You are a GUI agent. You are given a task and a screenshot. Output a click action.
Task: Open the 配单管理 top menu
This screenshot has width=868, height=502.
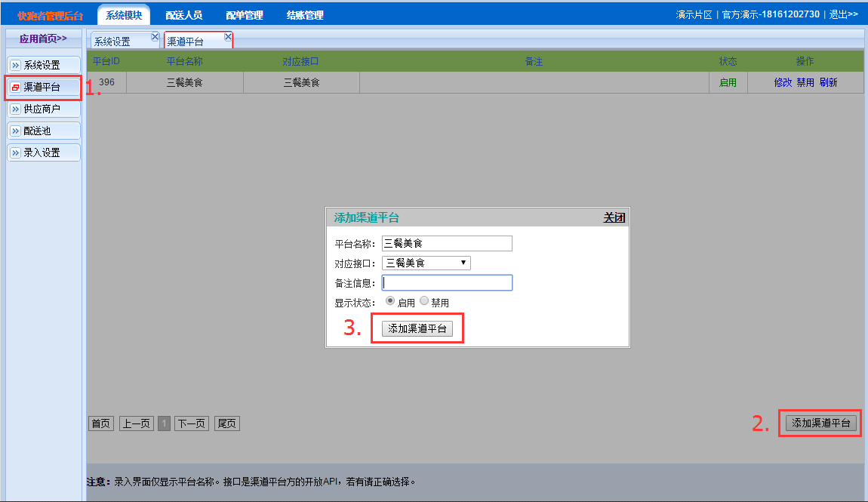click(x=245, y=15)
